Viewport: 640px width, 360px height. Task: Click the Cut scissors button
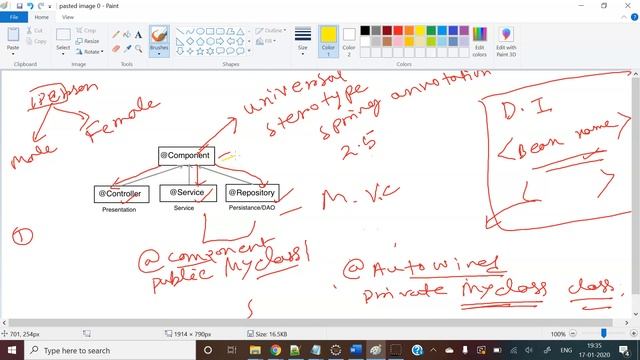[x=35, y=31]
